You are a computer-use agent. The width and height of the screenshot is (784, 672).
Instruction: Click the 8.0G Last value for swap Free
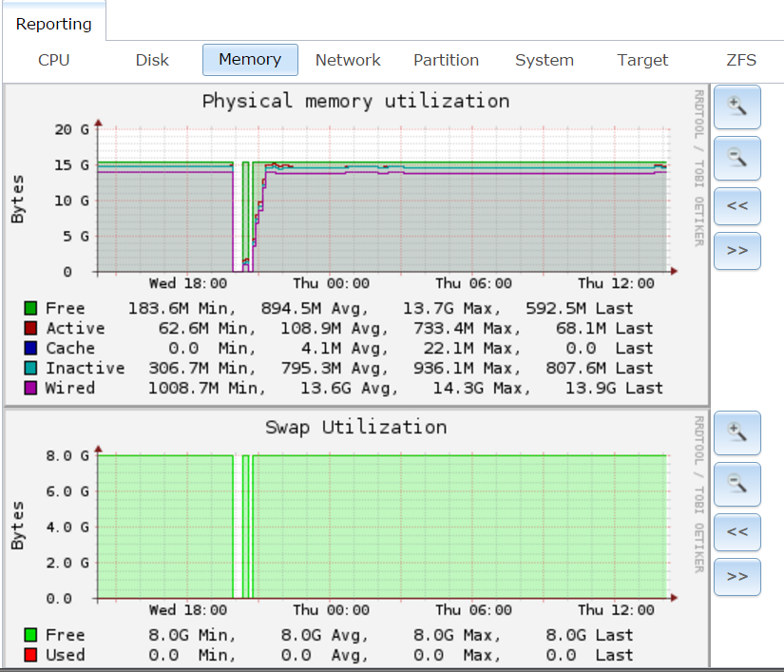point(589,635)
